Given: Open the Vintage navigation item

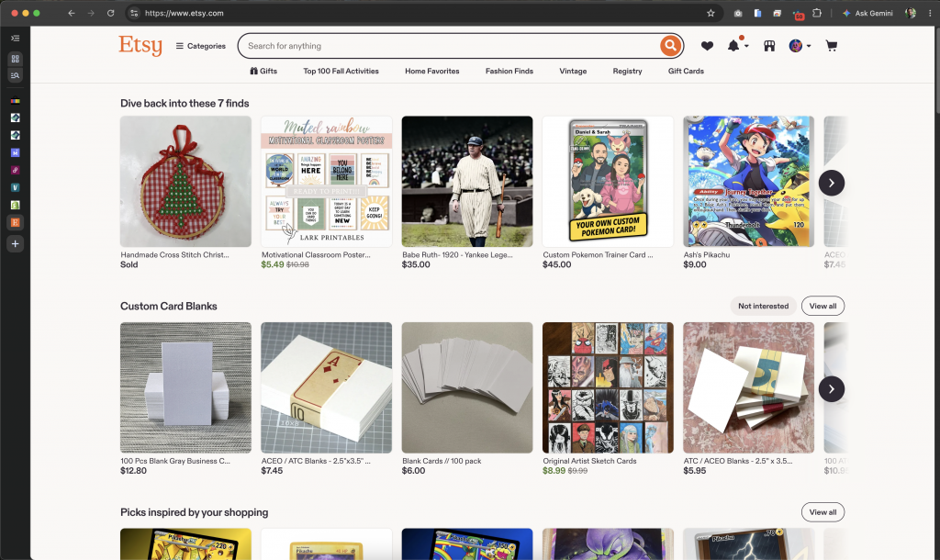Looking at the screenshot, I should [x=573, y=71].
